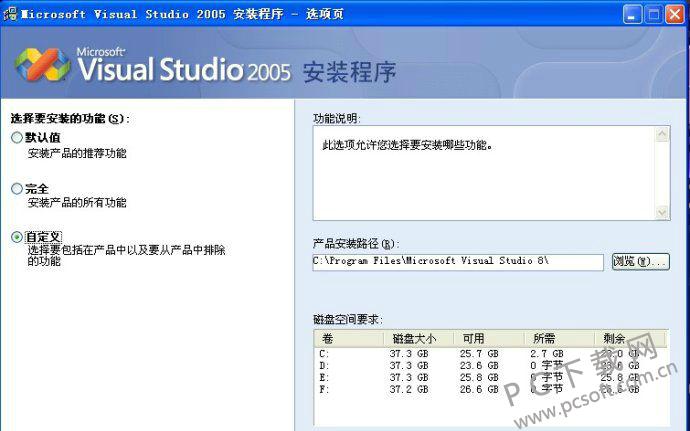
Task: Click the 剩余 column header
Action: 630,339
